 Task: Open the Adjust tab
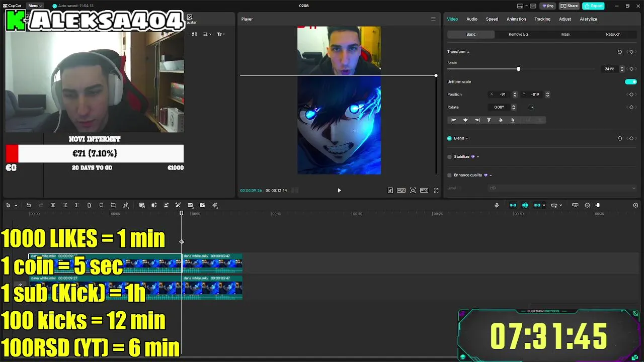tap(565, 19)
